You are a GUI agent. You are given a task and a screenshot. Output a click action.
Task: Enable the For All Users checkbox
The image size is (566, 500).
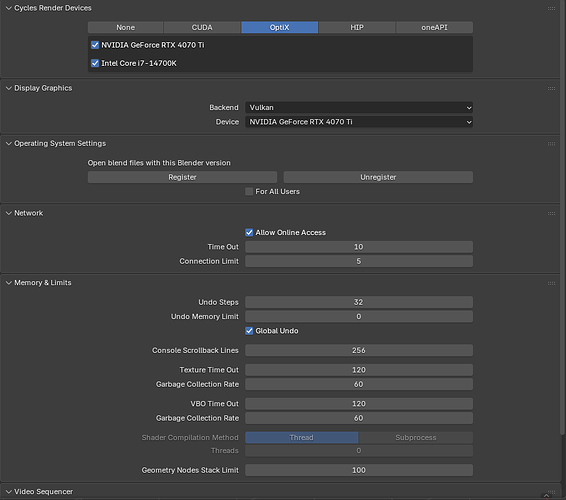249,192
